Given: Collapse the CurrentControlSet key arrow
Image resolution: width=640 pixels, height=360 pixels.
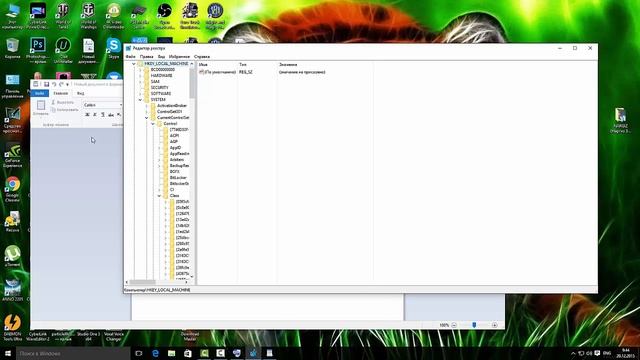Looking at the screenshot, I should (147, 118).
